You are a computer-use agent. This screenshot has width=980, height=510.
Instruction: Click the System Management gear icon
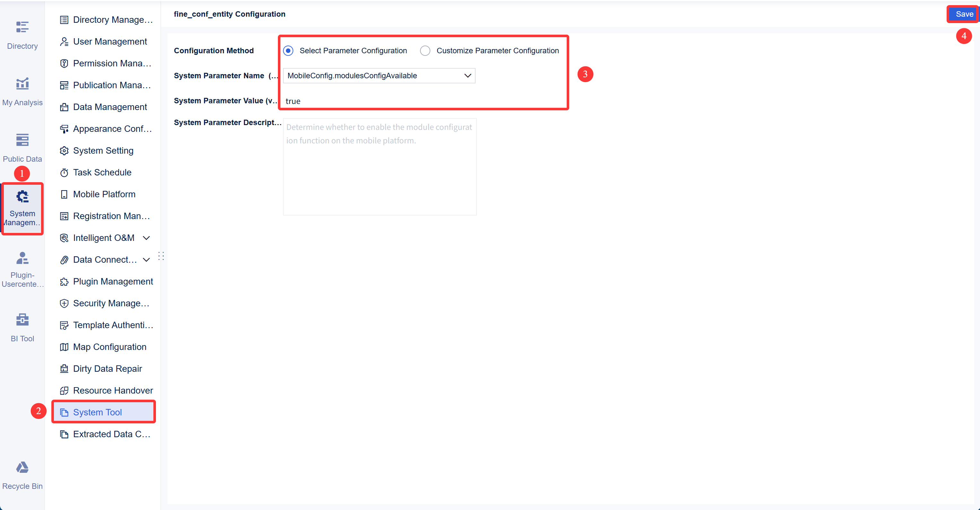click(22, 196)
